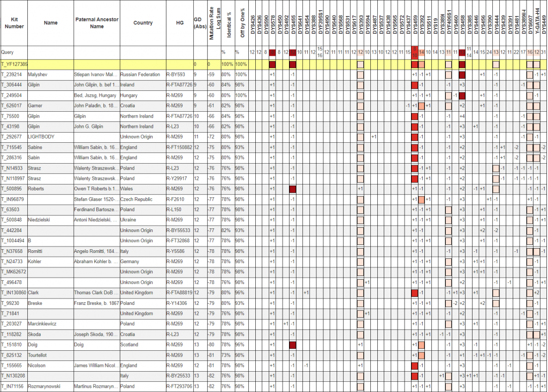
Task: Click the Query row label
Action: pos(7,52)
